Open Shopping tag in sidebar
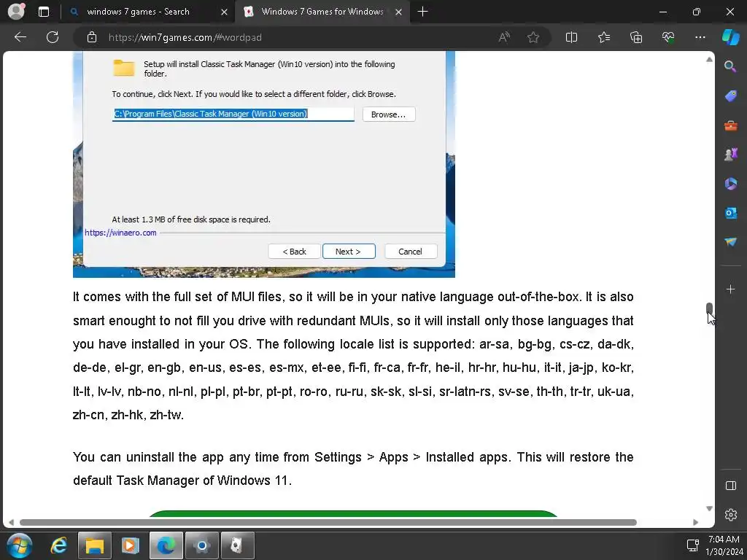The image size is (747, 560). point(730,96)
